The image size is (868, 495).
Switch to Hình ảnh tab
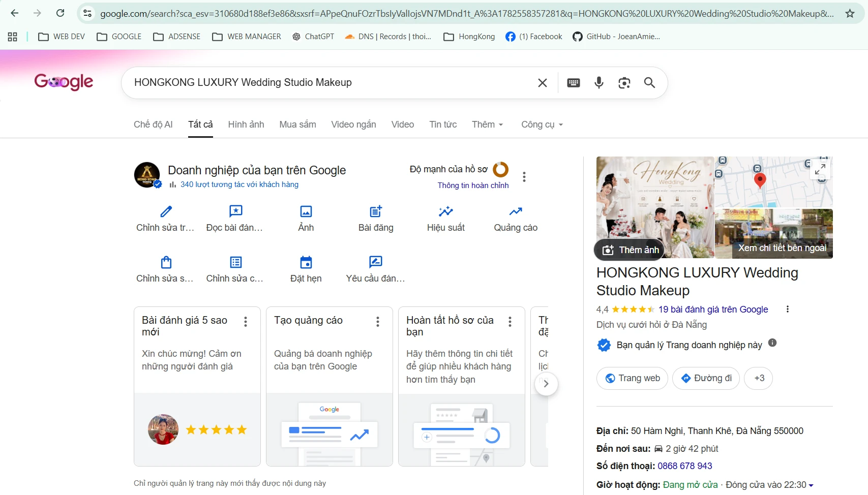[x=246, y=125]
